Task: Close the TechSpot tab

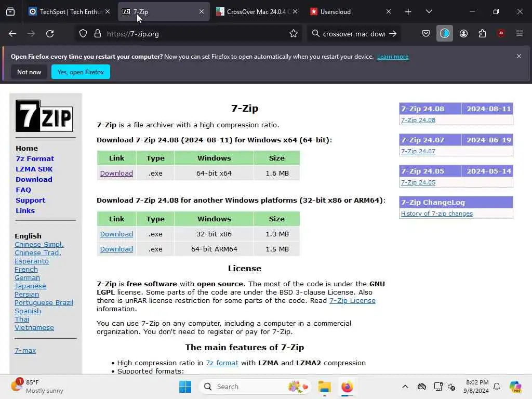Action: (108, 11)
